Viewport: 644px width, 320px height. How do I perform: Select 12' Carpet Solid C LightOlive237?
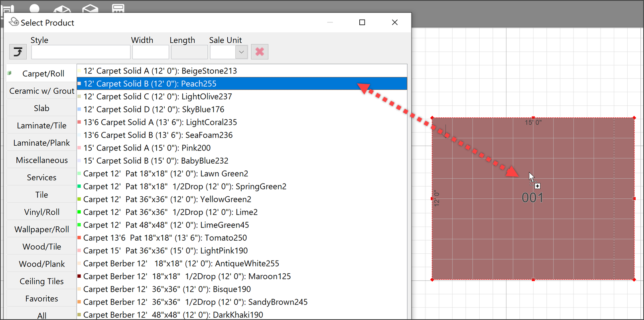click(x=158, y=97)
